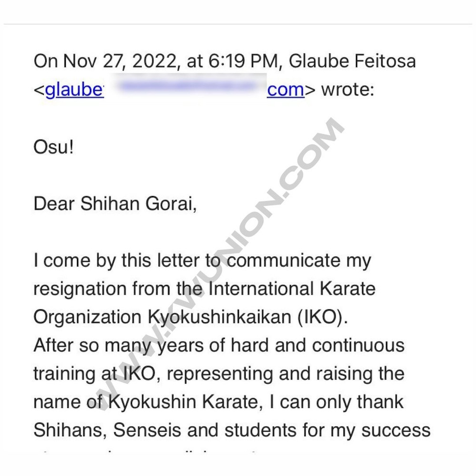This screenshot has width=476, height=476.
Task: Click the blue "glaube" email link
Action: pyautogui.click(x=74, y=89)
